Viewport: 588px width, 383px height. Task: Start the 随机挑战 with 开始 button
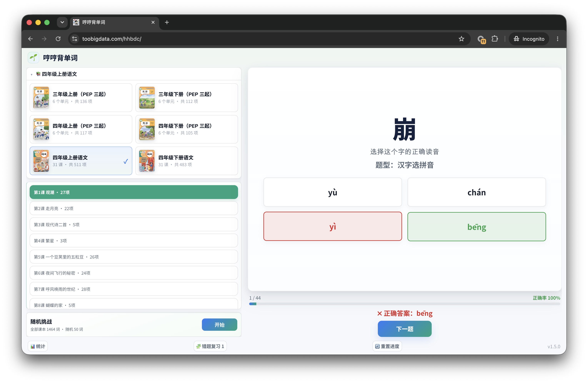(x=219, y=325)
